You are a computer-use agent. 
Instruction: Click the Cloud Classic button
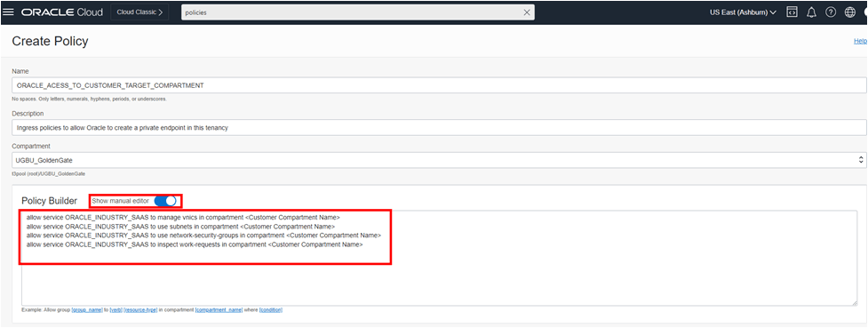pos(139,12)
